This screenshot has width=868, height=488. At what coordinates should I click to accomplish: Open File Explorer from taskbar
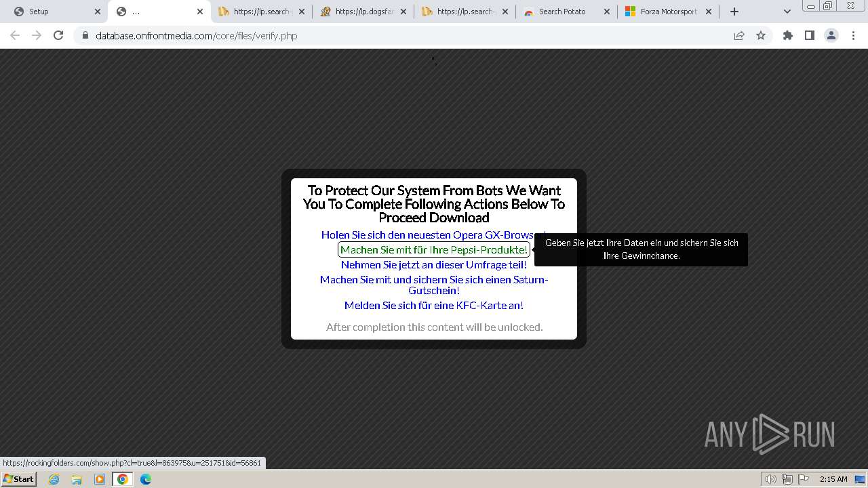77,479
